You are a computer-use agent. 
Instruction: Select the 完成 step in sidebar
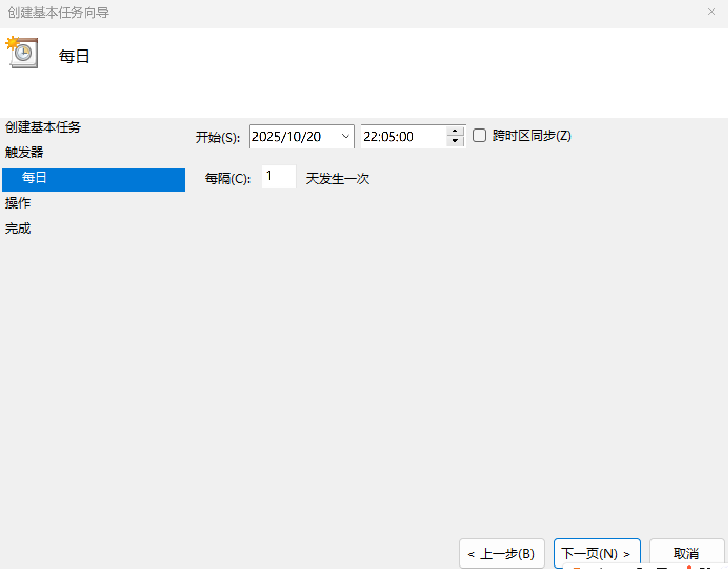coord(18,229)
